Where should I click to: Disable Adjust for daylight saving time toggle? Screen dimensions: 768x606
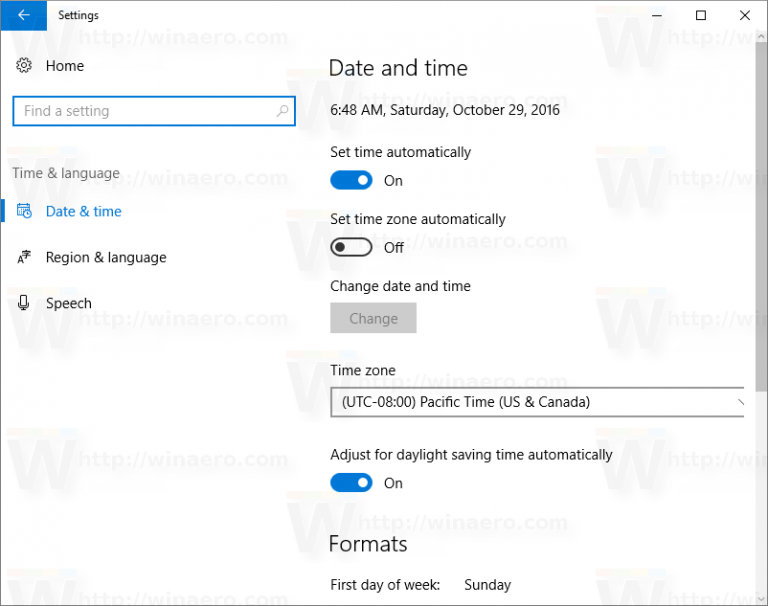point(351,483)
